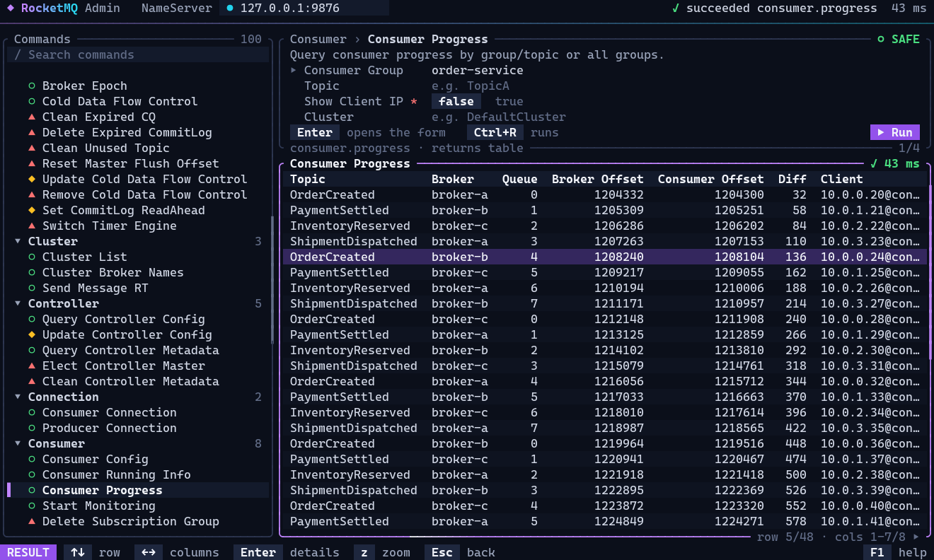Screen dimensions: 934x560
Task: Click the red triangle beside Clean Controller Metadata
Action: [32, 382]
